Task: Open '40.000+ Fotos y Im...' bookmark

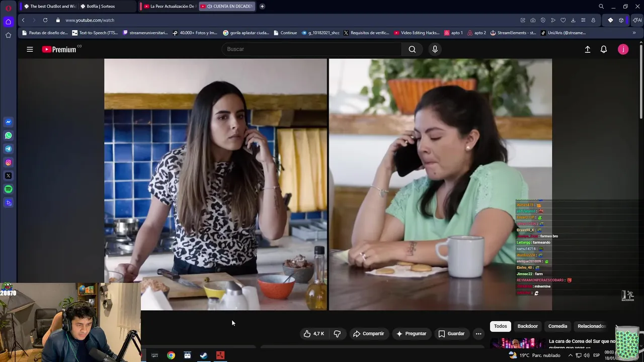Action: [195, 33]
